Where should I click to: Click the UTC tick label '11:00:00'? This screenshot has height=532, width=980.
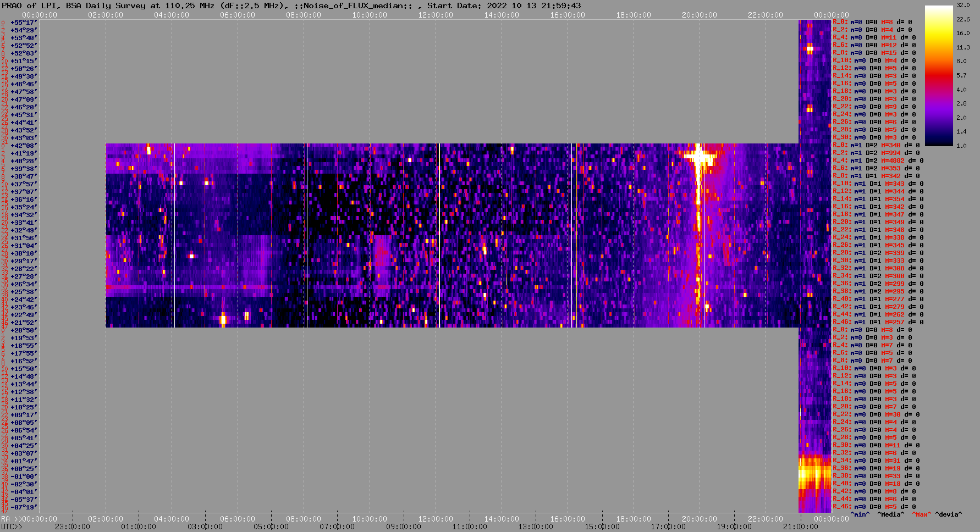click(x=470, y=527)
